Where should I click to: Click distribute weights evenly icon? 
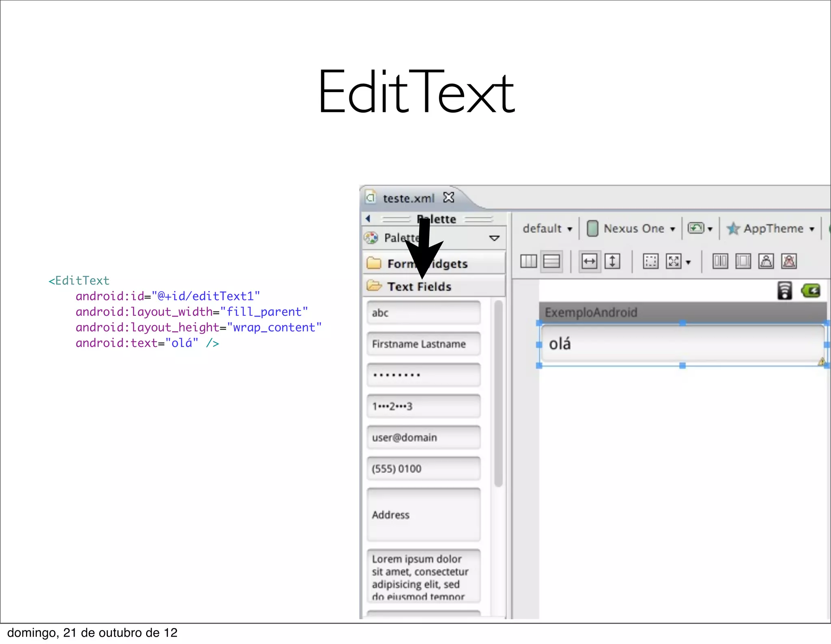(720, 261)
